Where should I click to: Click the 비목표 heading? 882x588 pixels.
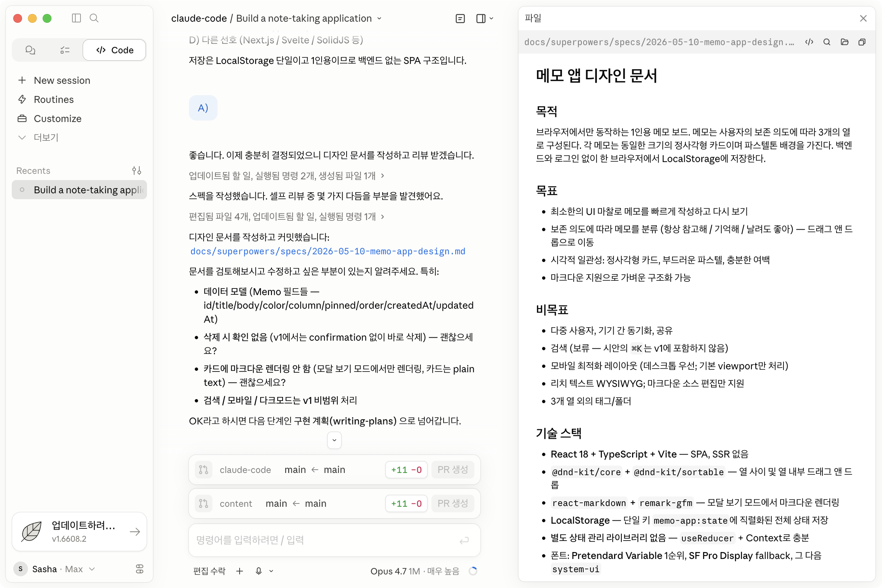[x=552, y=309]
